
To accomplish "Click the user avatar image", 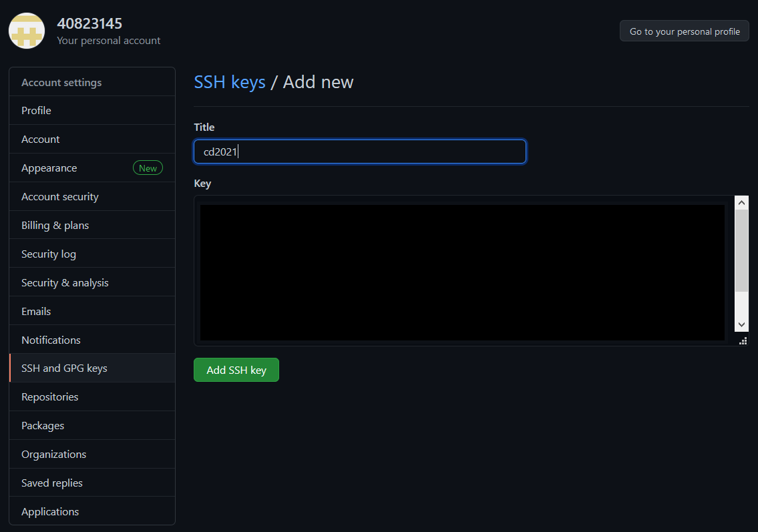I will tap(27, 31).
